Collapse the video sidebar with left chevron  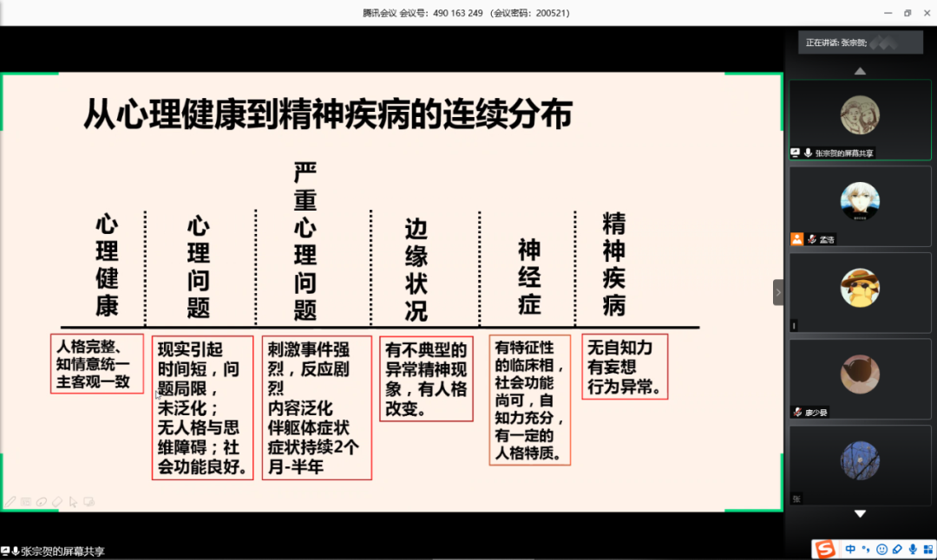[x=778, y=292]
